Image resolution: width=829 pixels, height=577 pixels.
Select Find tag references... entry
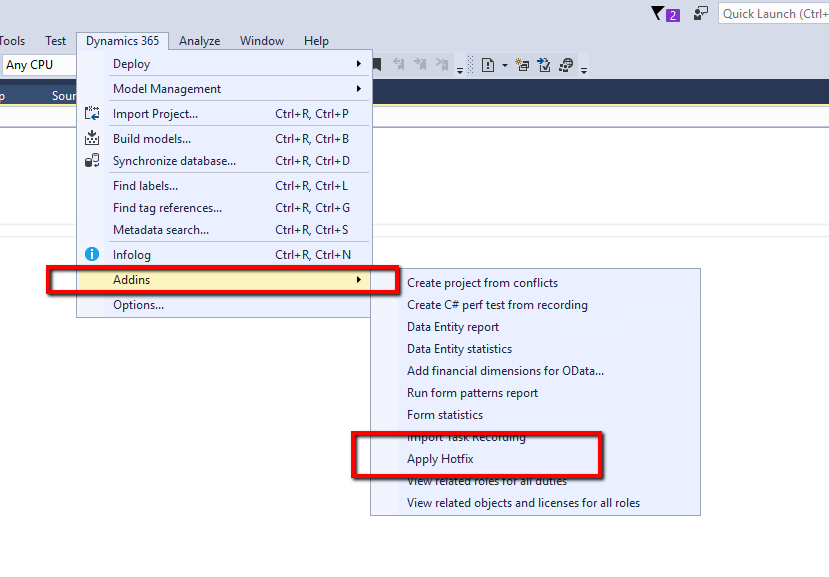(225, 208)
